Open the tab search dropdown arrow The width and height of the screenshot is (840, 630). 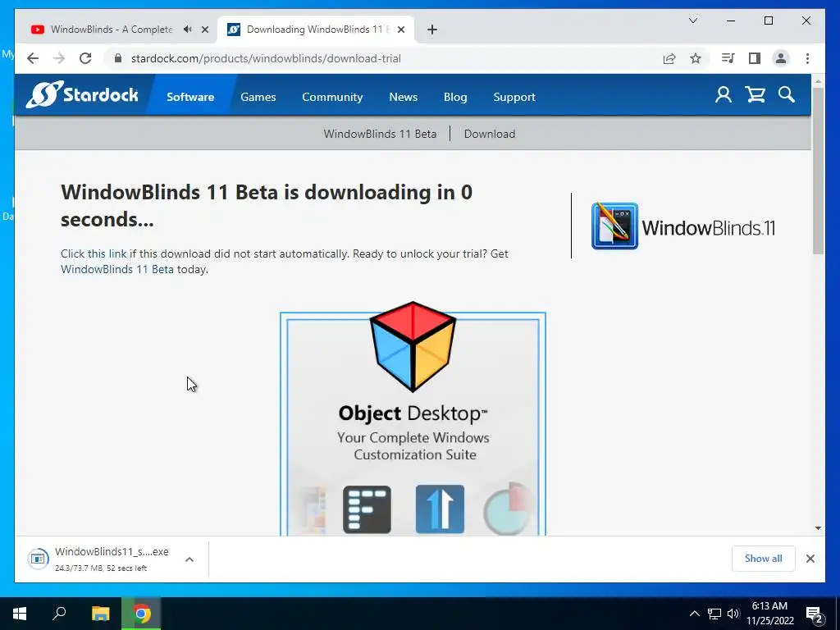tap(692, 21)
